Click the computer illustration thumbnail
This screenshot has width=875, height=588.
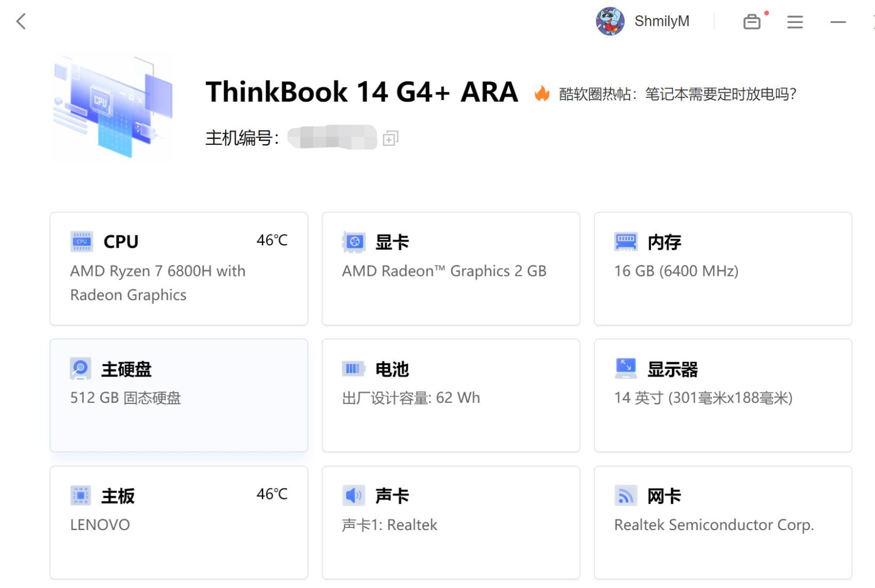click(x=113, y=106)
